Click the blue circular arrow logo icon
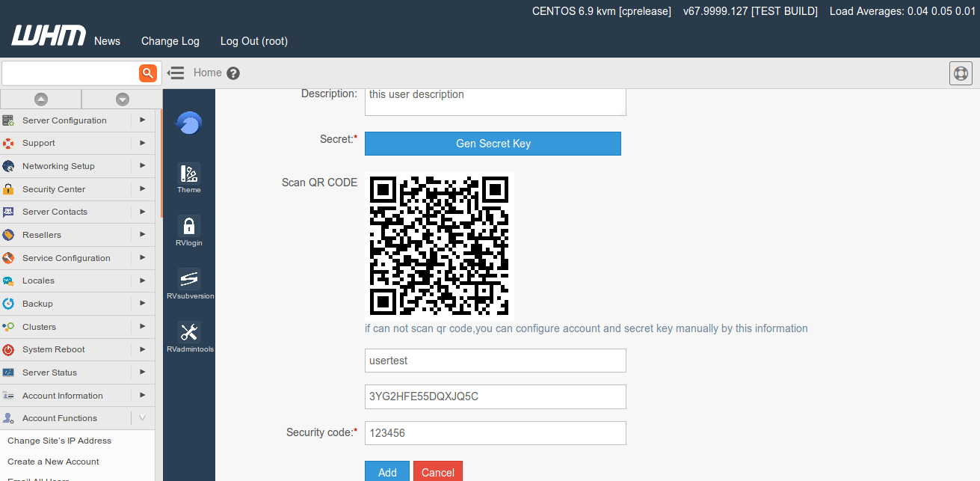 [189, 123]
